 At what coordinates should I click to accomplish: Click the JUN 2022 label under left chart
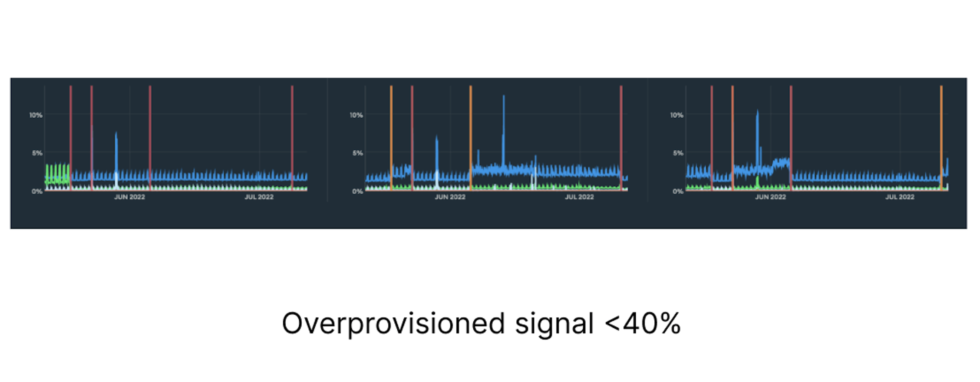(129, 197)
